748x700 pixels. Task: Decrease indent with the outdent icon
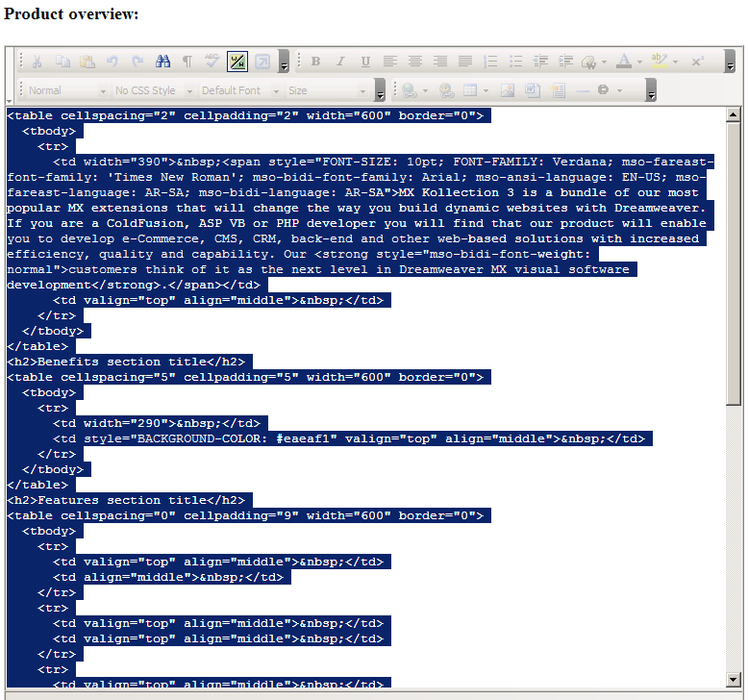click(x=540, y=62)
